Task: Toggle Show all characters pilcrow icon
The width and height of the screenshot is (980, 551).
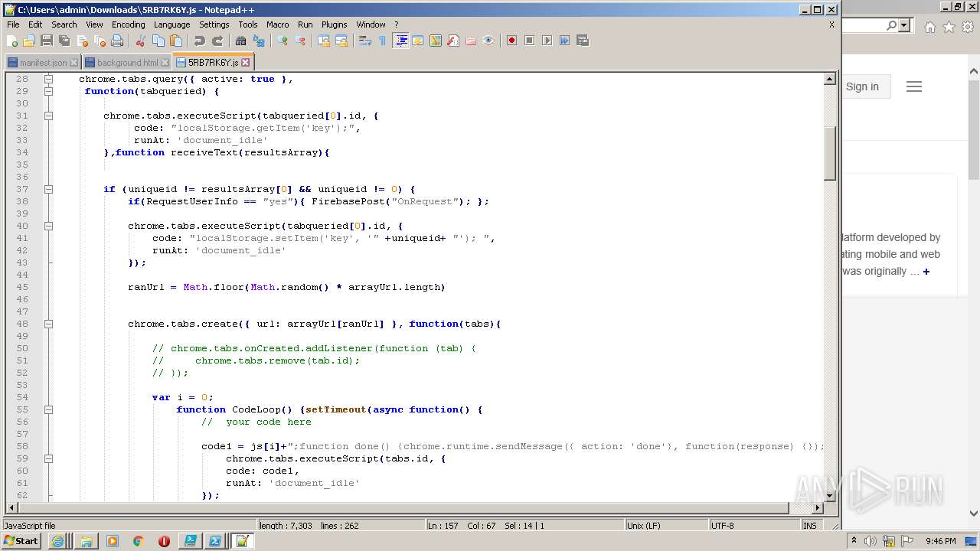Action: 383,41
